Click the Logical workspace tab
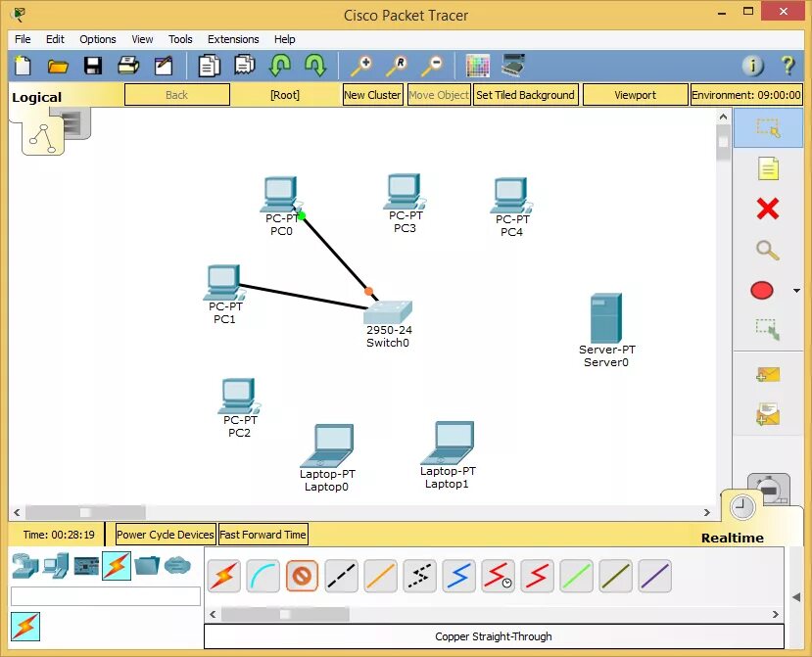This screenshot has width=812, height=657. click(36, 97)
